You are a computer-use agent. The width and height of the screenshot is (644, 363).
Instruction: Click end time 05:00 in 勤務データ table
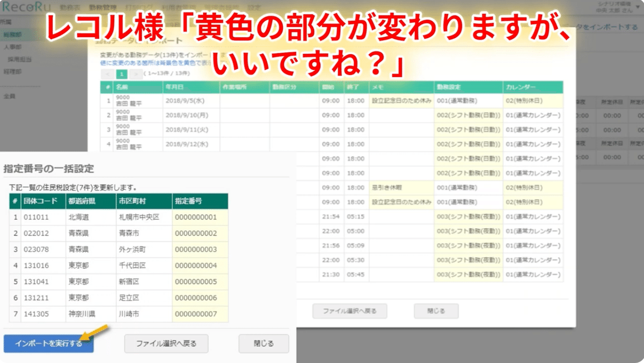point(356,231)
